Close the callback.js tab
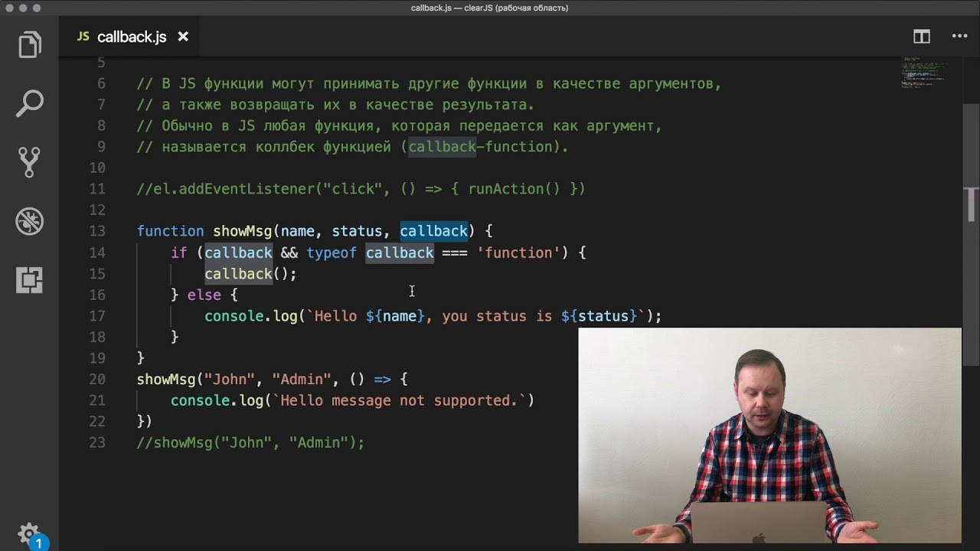This screenshot has height=551, width=980. [183, 37]
